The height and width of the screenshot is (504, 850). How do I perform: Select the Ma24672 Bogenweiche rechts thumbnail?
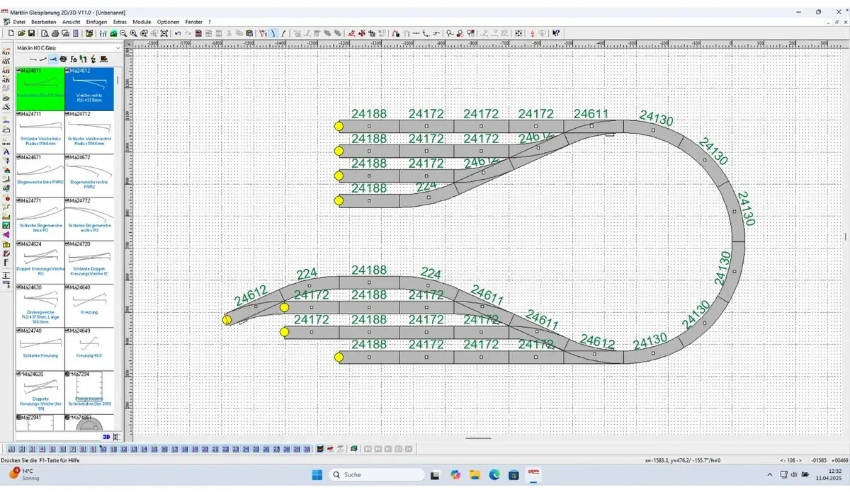point(89,176)
